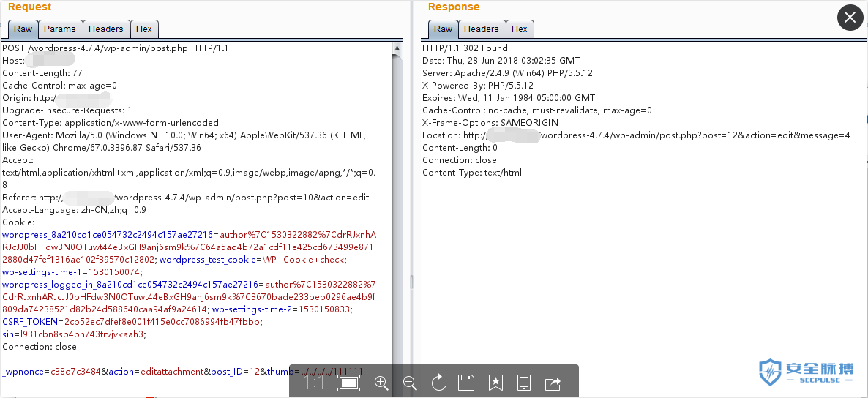Click the request pane scrollbar up arrow
Viewport: 868px width, 398px height.
coord(397,49)
